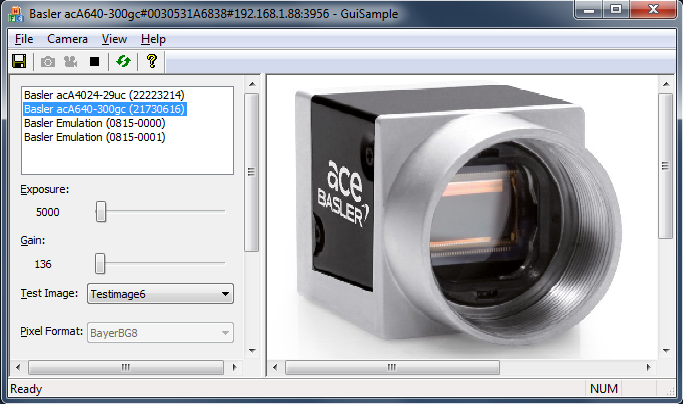Minimize the GuiSample window
683x404 pixels.
(x=589, y=10)
